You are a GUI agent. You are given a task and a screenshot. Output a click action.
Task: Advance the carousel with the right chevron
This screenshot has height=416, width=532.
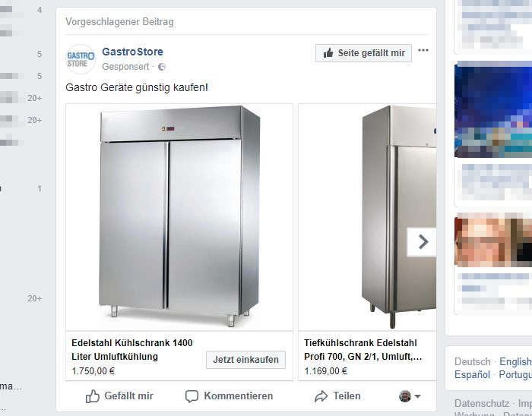click(421, 242)
